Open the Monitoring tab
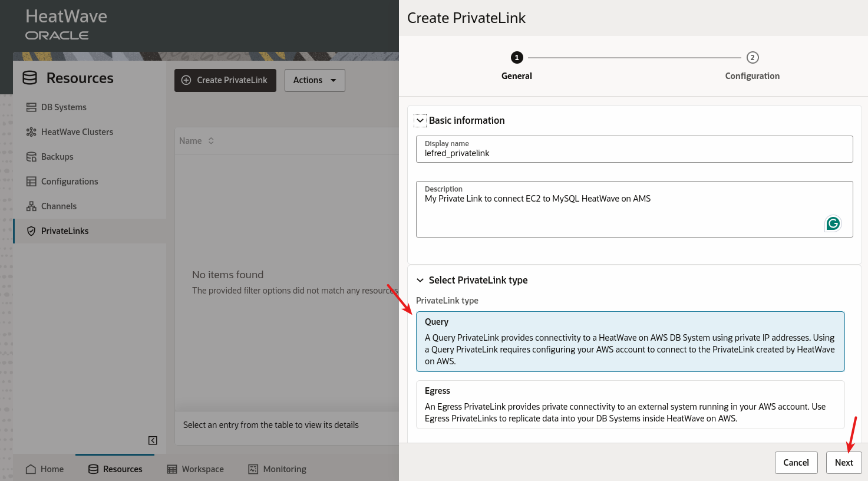The height and width of the screenshot is (481, 868). pyautogui.click(x=277, y=469)
